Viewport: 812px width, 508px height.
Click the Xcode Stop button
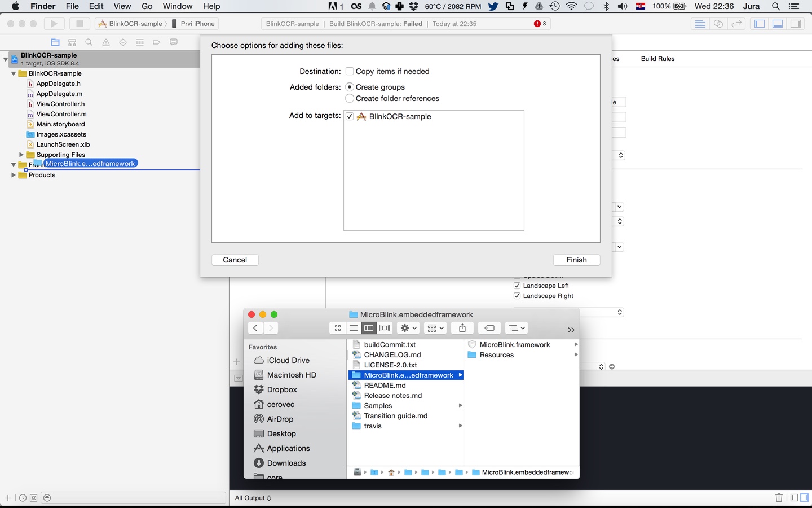(80, 24)
